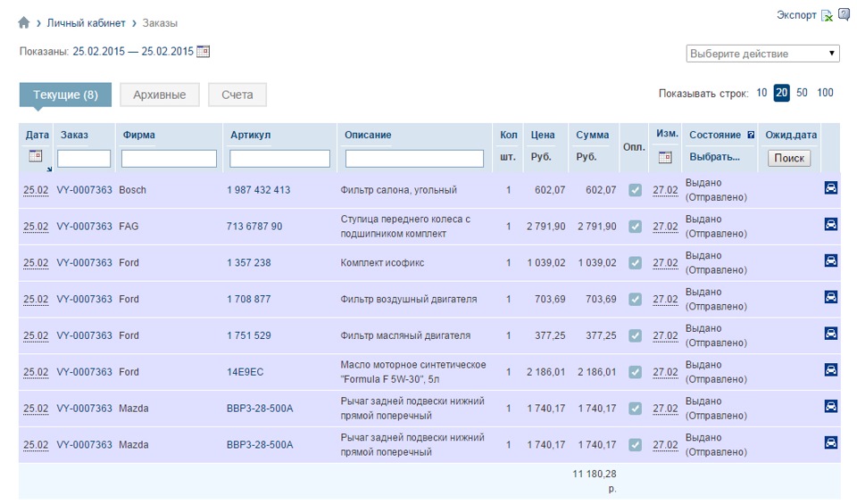Click the help speech bubble icon

844,14
